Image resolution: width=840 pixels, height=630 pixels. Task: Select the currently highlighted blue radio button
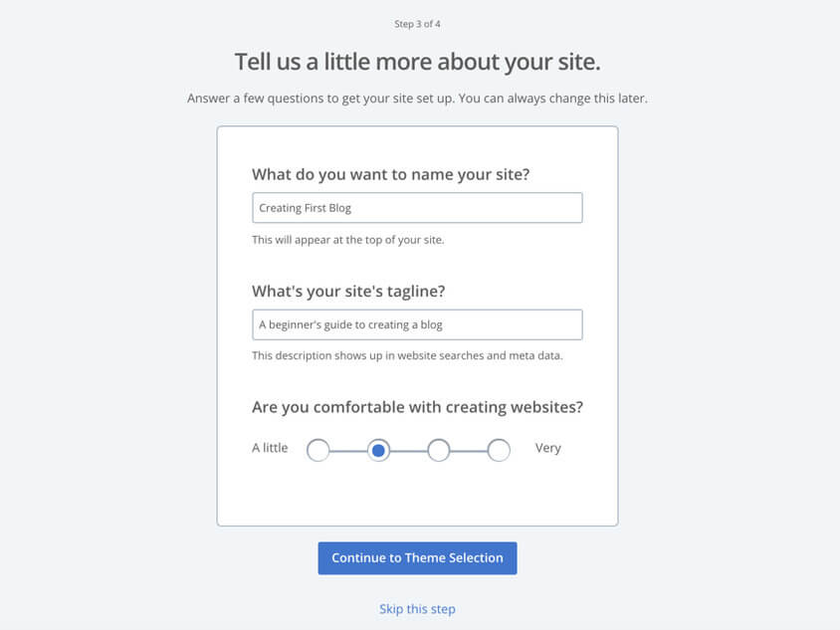click(378, 450)
